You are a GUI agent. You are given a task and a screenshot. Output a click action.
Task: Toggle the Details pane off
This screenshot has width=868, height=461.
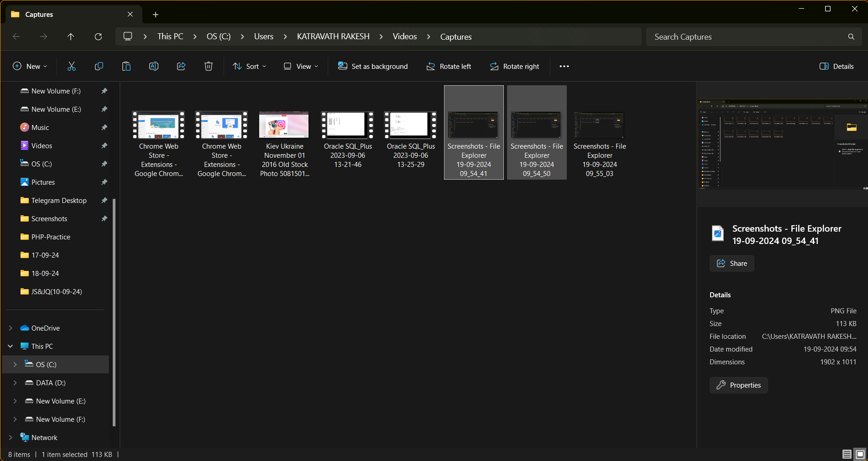(837, 66)
